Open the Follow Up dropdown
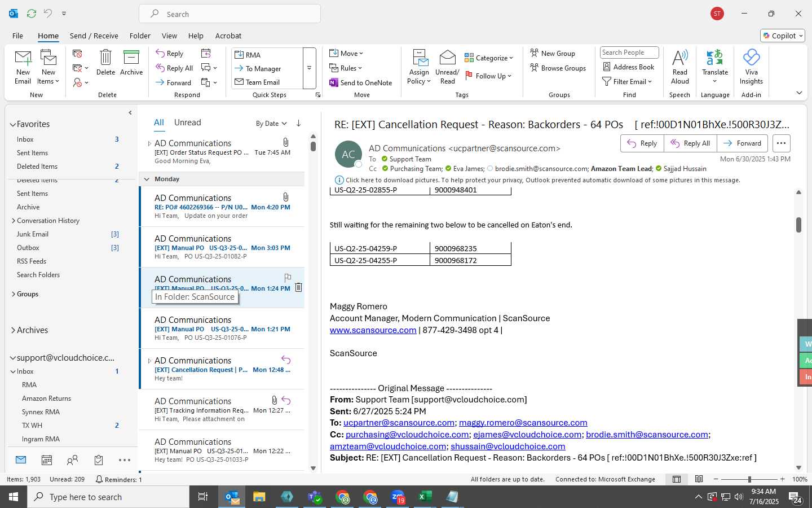This screenshot has width=812, height=508. coord(488,76)
